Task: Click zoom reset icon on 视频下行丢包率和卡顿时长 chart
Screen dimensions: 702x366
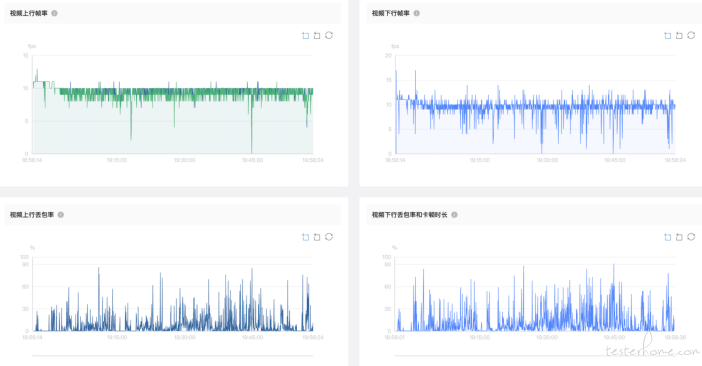Action: point(679,237)
